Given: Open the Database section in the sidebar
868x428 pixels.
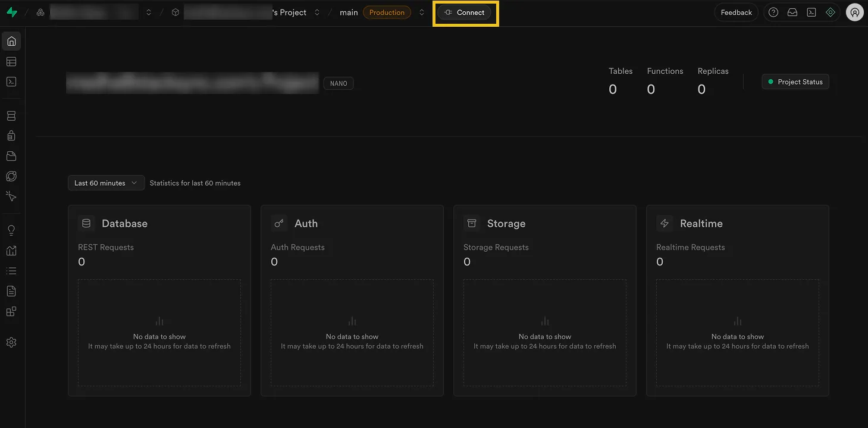Looking at the screenshot, I should click(x=11, y=116).
